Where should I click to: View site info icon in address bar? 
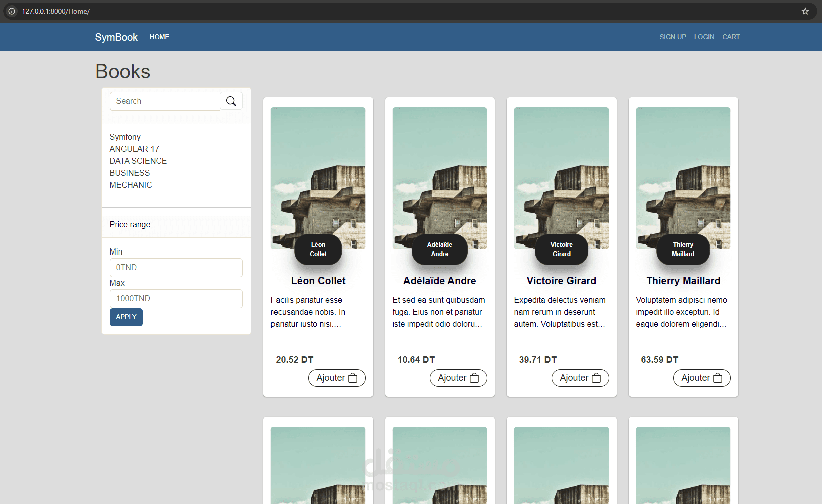pyautogui.click(x=12, y=11)
